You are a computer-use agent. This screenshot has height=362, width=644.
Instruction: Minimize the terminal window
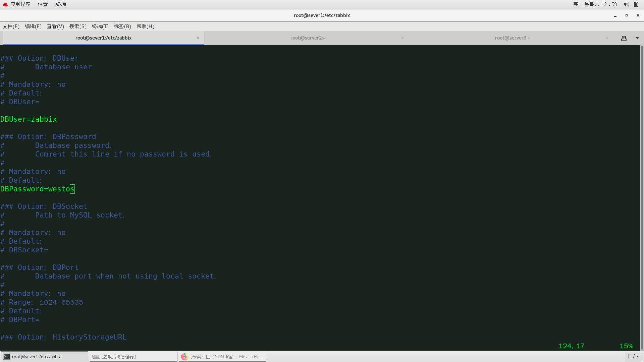[x=615, y=15]
